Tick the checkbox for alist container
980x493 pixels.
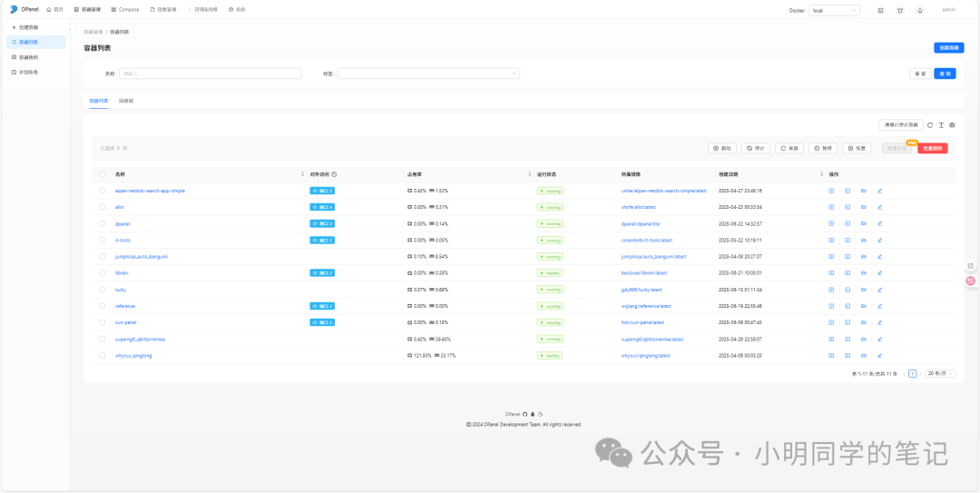point(103,207)
